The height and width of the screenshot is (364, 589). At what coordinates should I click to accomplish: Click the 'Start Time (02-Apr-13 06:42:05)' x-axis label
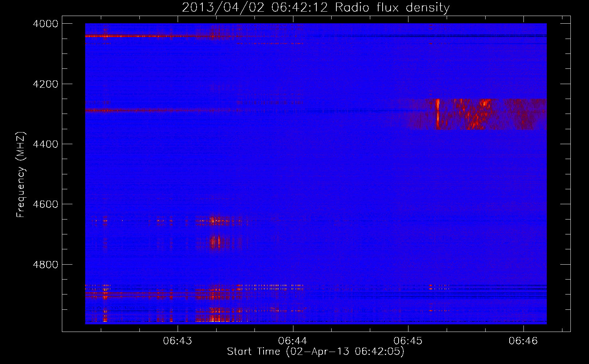click(316, 352)
